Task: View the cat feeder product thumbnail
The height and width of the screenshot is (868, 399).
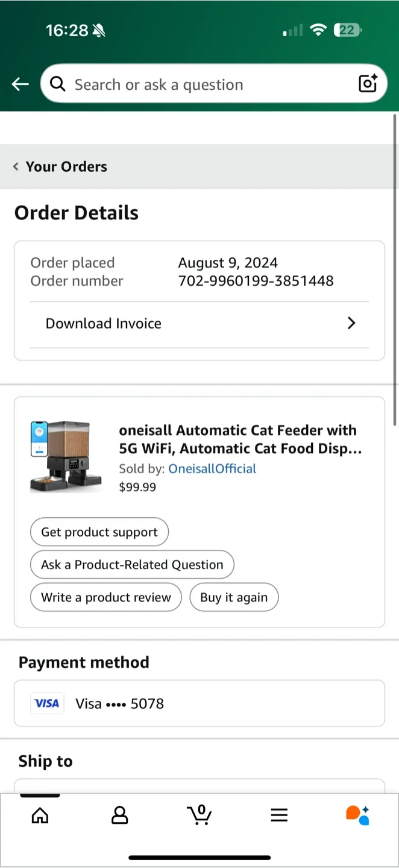Action: pyautogui.click(x=65, y=456)
